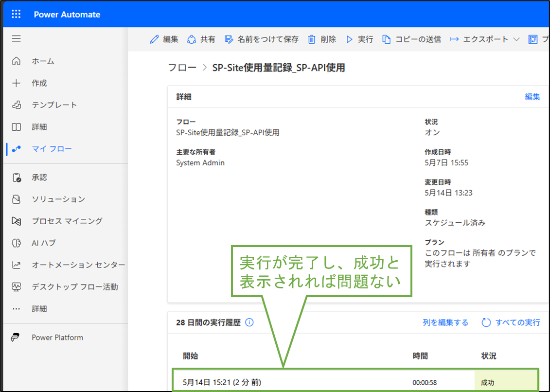Viewport: 550px width, 392px height.
Task: Click the play 実行 icon
Action: pos(349,39)
